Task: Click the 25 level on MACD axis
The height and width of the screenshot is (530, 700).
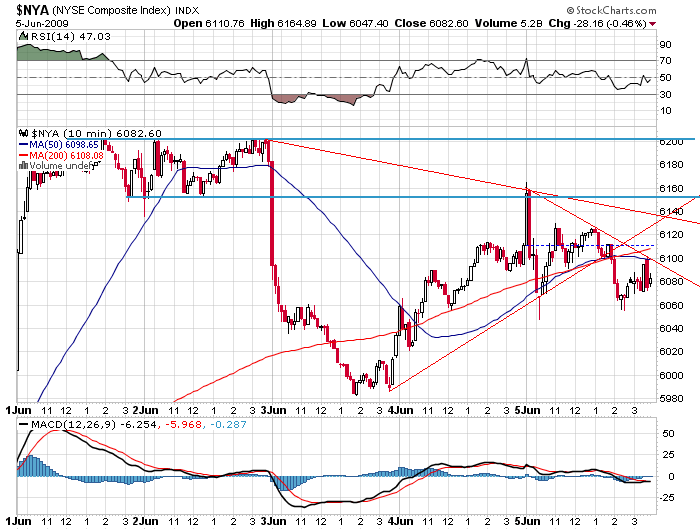Action: coord(668,455)
